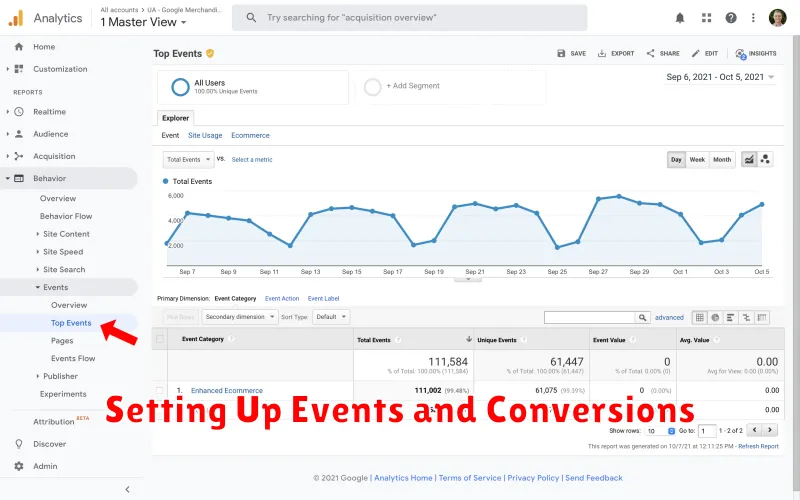Click the EXPORT button

616,54
